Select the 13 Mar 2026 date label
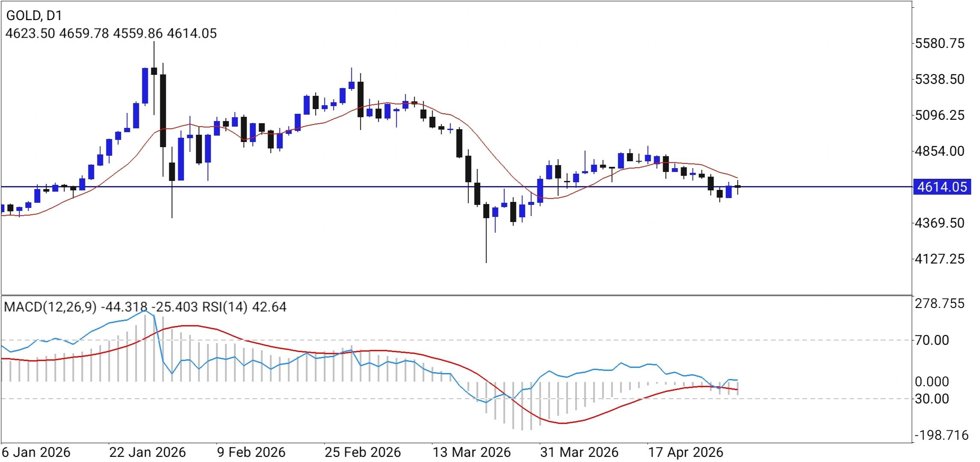Viewport: 980px width, 462px height. tap(472, 452)
